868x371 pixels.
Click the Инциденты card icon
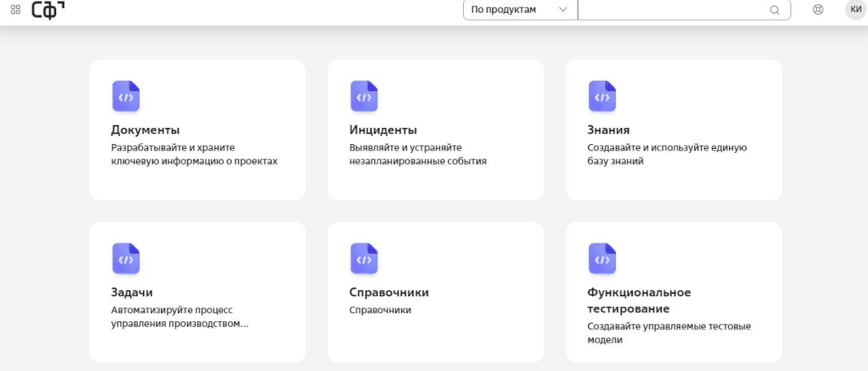[x=364, y=97]
